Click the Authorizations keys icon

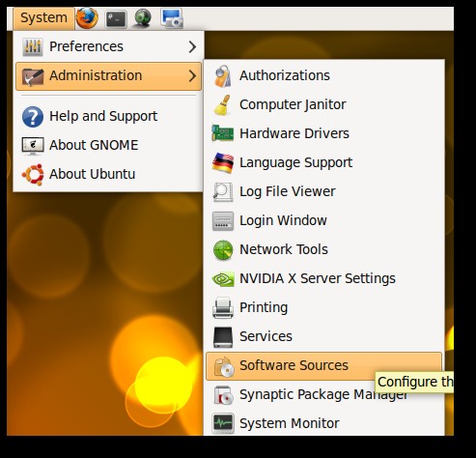click(223, 76)
